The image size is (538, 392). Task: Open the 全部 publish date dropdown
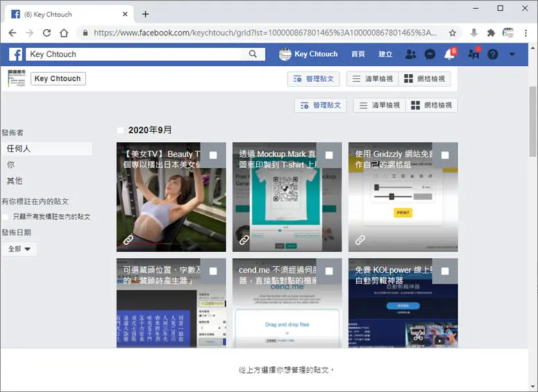pos(19,249)
